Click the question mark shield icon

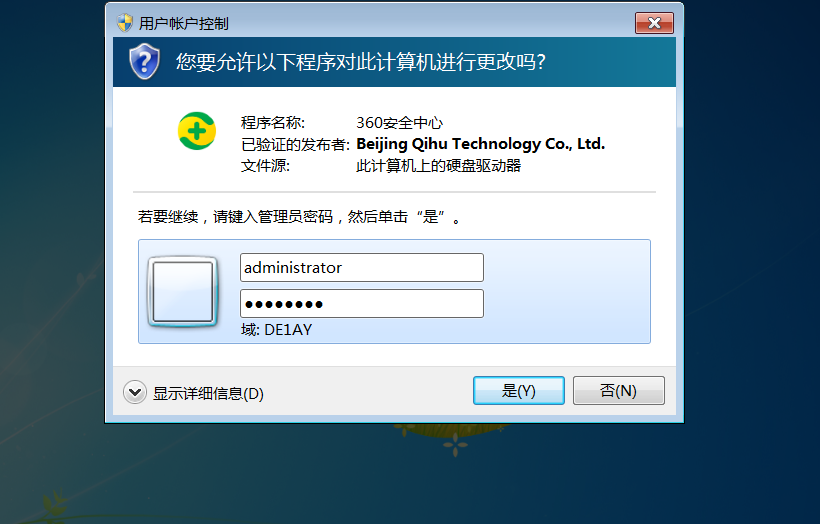144,62
